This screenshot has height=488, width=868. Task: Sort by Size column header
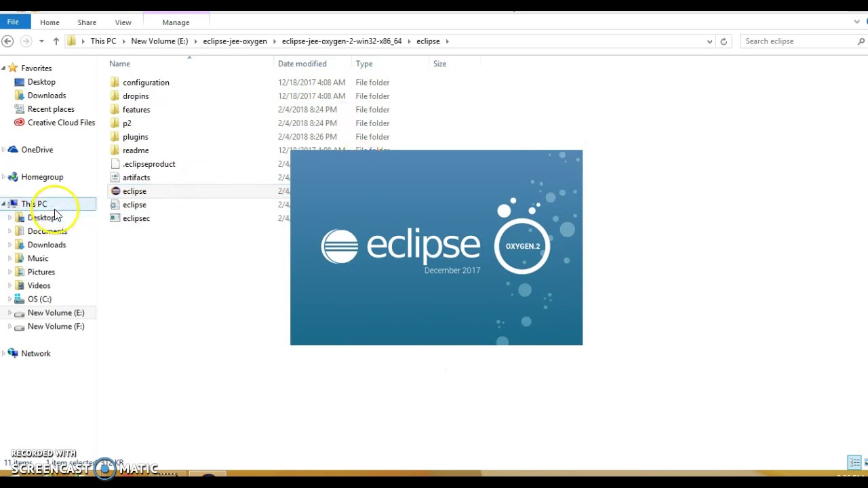coord(439,64)
